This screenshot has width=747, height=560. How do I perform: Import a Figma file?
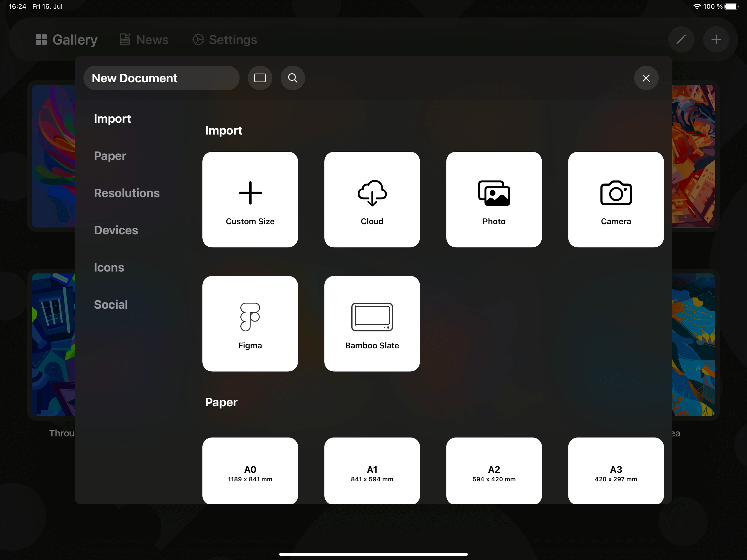tap(250, 323)
